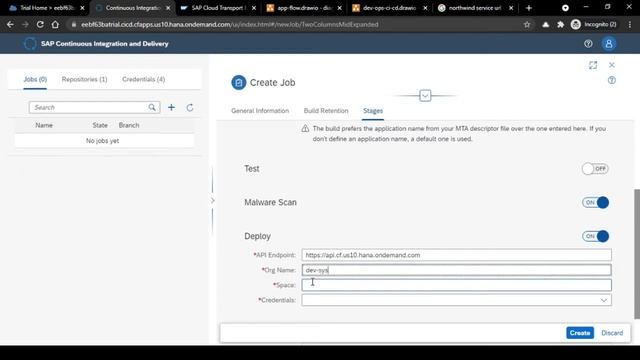Collapse the side pane splitter arrow
640x360 pixels.
click(x=212, y=200)
